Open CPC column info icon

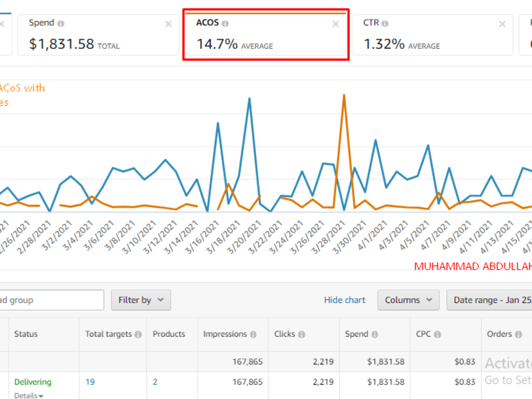437,335
